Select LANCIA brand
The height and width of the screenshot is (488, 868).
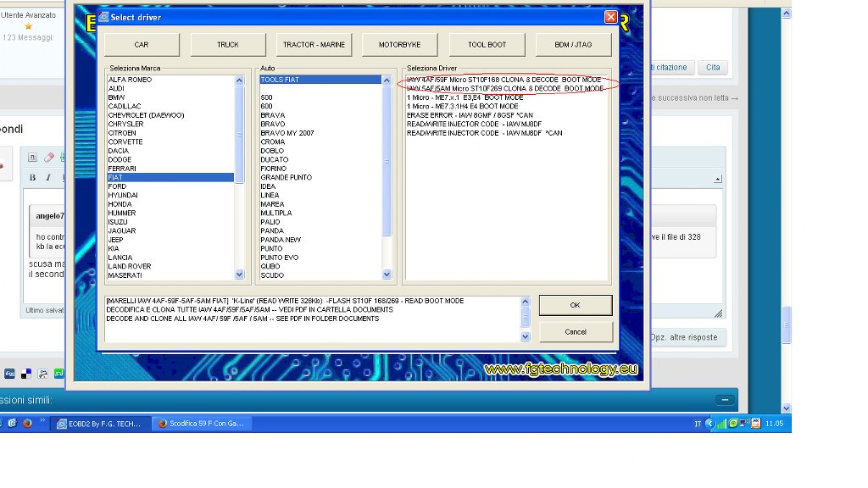[x=120, y=258]
